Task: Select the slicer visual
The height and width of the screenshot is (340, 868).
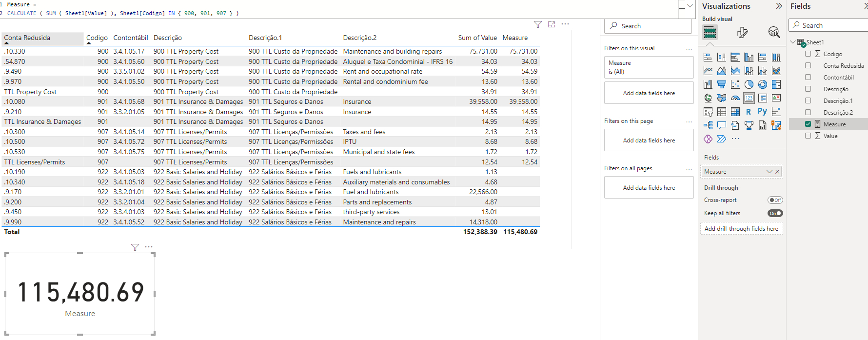Action: (708, 112)
